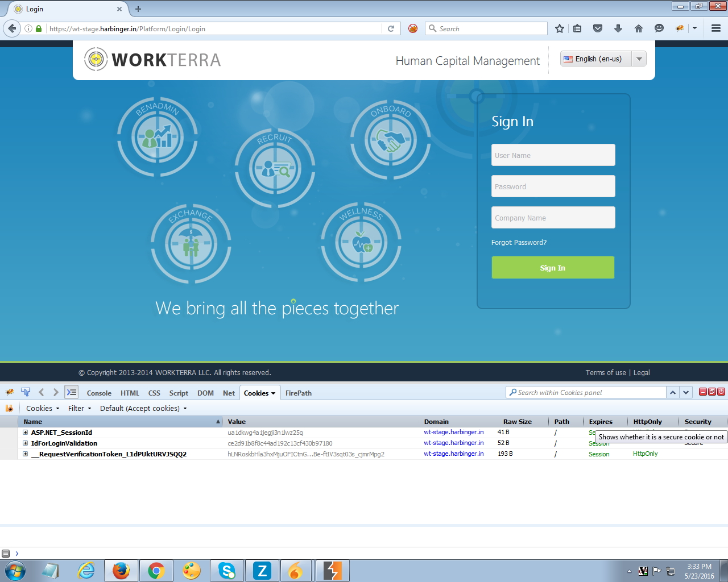Expand the ASP.NET_SessionId cookie row
Screen dimensions: 728x582
point(25,433)
